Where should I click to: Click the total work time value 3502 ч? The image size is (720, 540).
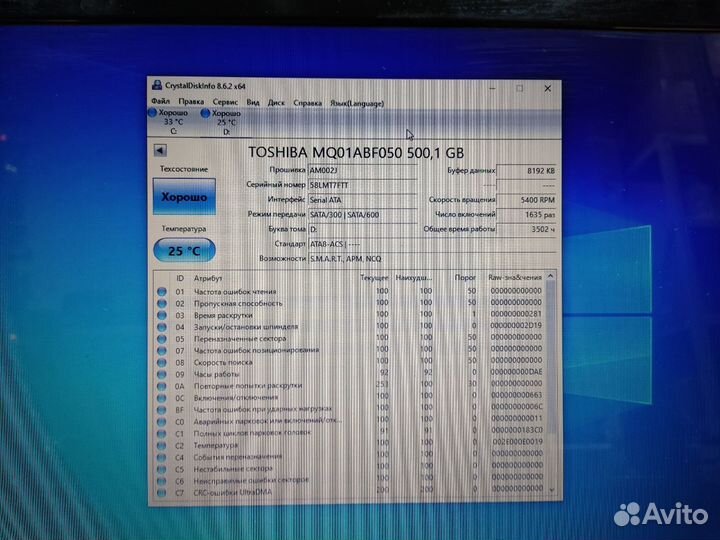pyautogui.click(x=526, y=229)
